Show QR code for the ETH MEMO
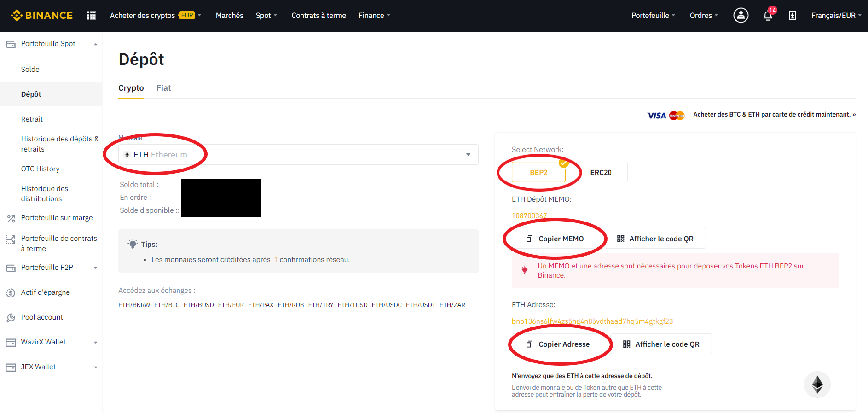This screenshot has height=414, width=868. tap(655, 239)
